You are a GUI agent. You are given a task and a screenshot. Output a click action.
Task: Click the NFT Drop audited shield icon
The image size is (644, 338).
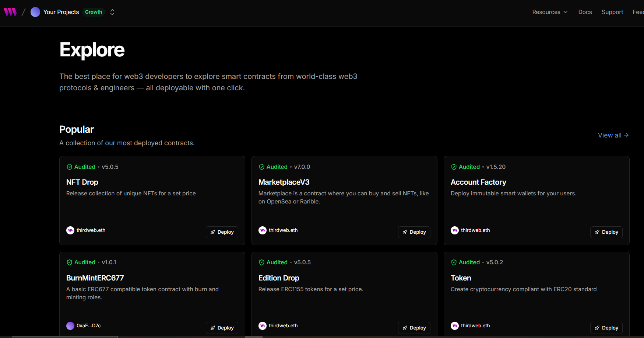pyautogui.click(x=70, y=167)
